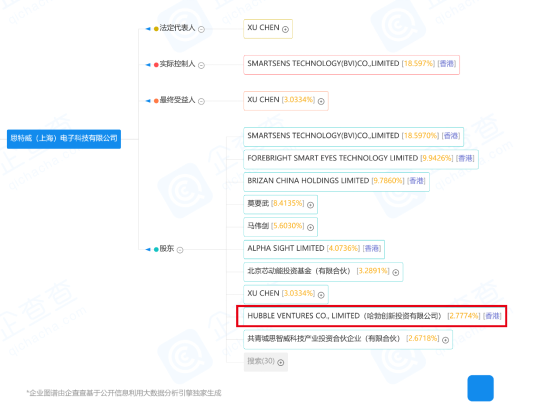The image size is (554, 408).
Task: Expand 北京芯动能投资基金 3.2891% node
Action: [396, 272]
